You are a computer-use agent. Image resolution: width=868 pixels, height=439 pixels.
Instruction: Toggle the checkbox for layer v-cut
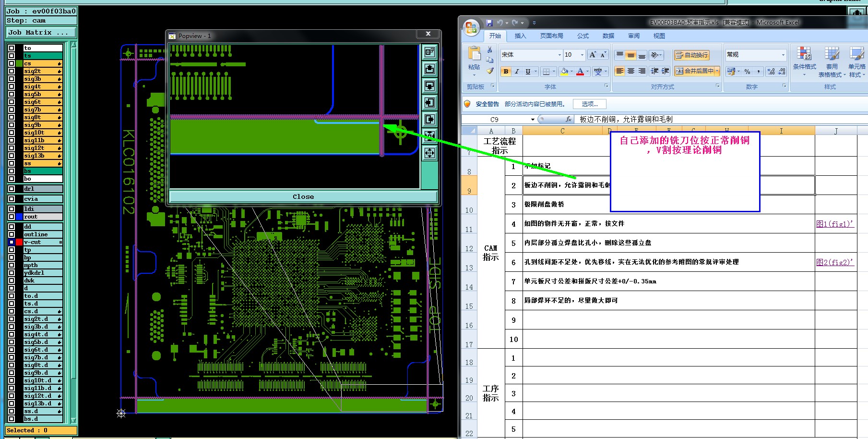12,242
